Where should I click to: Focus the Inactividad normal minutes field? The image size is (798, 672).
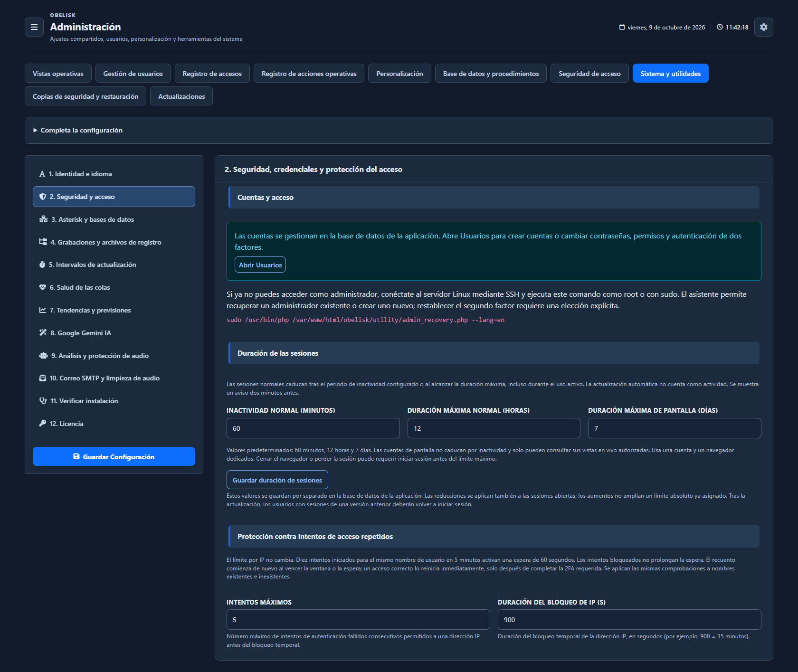point(313,428)
